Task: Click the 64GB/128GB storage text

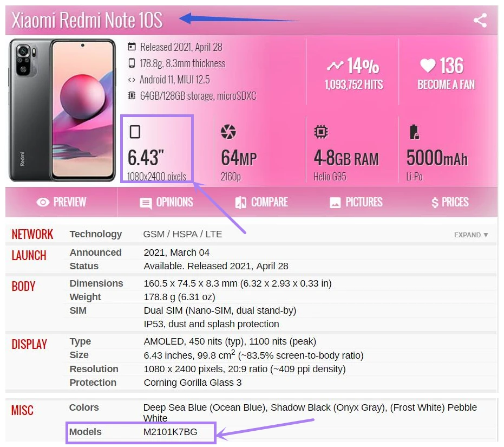Action: tap(198, 96)
